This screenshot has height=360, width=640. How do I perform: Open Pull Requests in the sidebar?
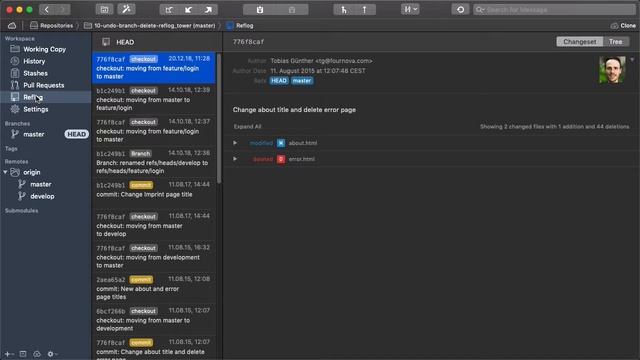tap(45, 85)
